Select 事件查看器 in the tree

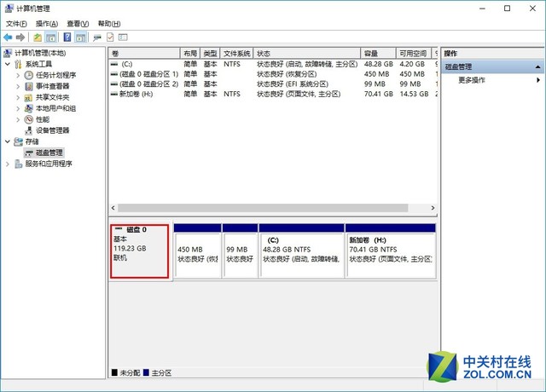53,86
